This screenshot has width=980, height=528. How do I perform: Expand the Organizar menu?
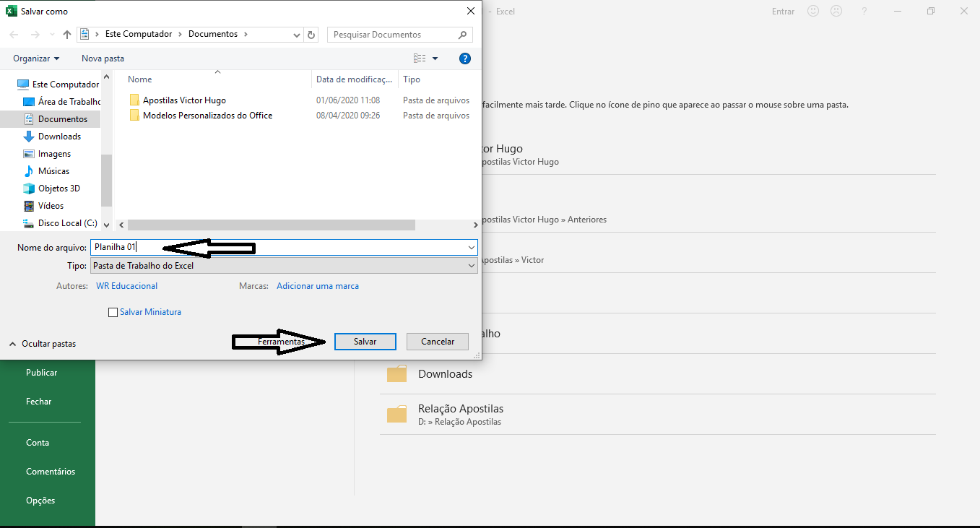point(36,59)
